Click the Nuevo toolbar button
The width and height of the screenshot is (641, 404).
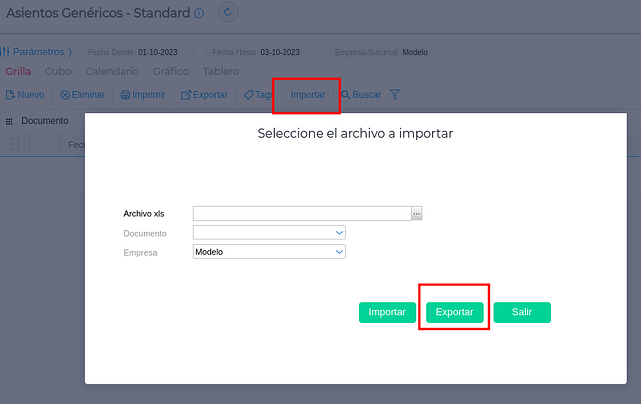25,95
